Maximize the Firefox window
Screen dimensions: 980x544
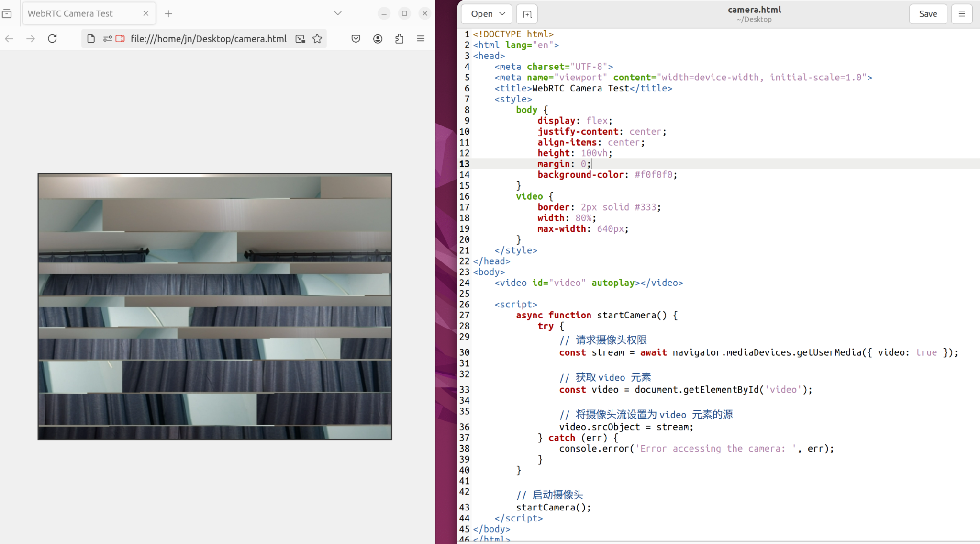(404, 13)
